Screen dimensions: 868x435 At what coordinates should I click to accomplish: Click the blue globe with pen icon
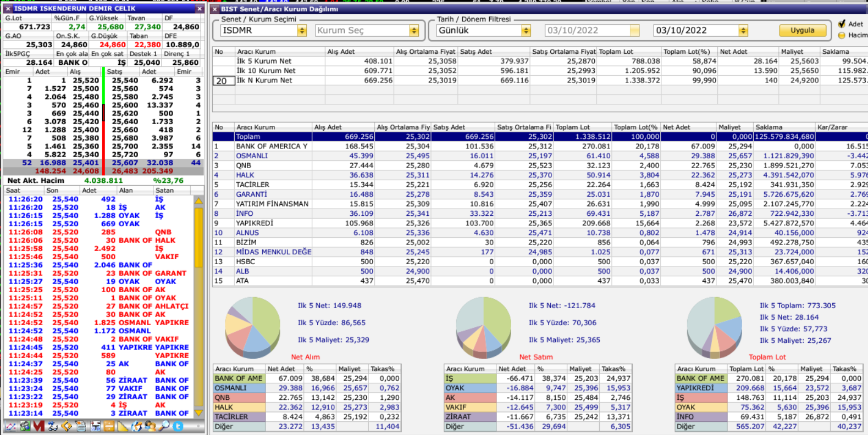136,426
